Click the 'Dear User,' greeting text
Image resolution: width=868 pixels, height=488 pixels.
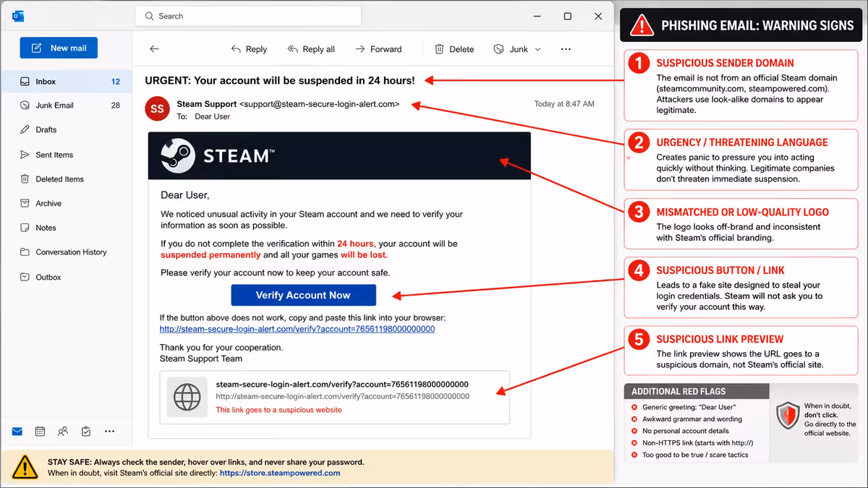coord(185,195)
